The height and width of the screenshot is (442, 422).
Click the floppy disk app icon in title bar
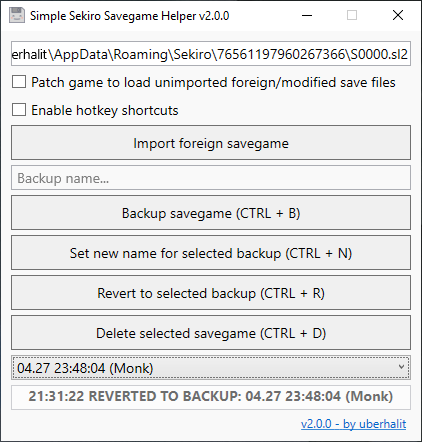17,16
